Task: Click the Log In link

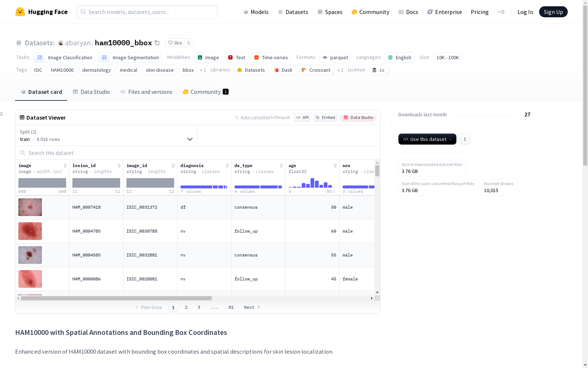Action: tap(525, 12)
